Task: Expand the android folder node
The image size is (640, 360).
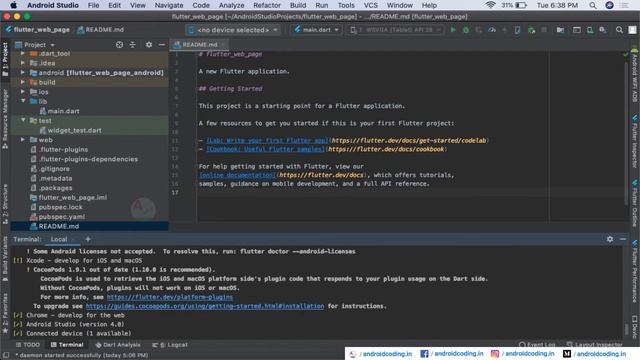Action: tap(23, 73)
